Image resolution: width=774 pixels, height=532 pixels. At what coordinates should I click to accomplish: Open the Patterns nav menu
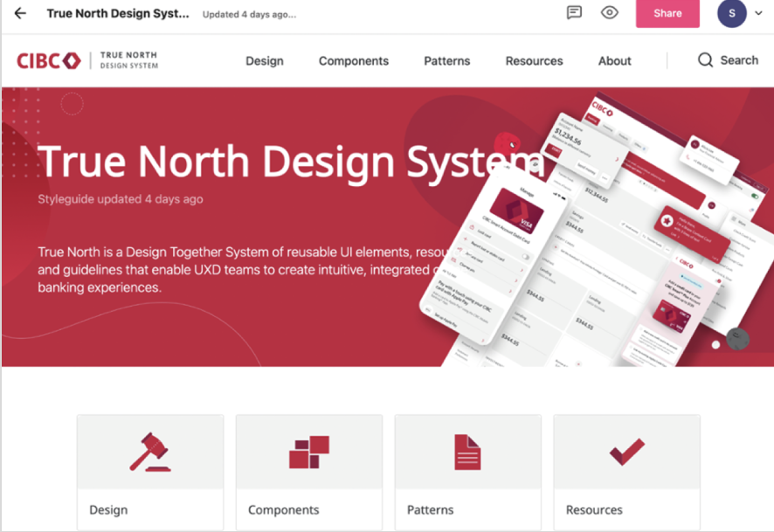(x=446, y=60)
